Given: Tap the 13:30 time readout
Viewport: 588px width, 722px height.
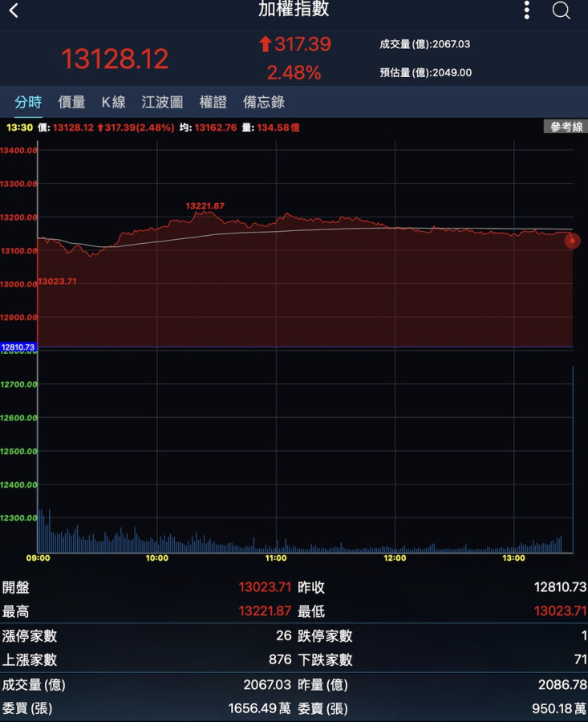Looking at the screenshot, I should 20,127.
